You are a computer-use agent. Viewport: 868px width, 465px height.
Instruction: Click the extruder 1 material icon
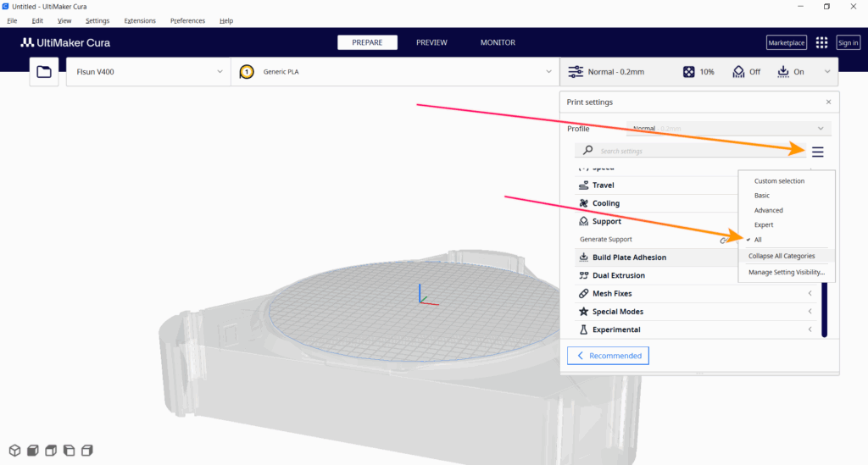(x=247, y=72)
